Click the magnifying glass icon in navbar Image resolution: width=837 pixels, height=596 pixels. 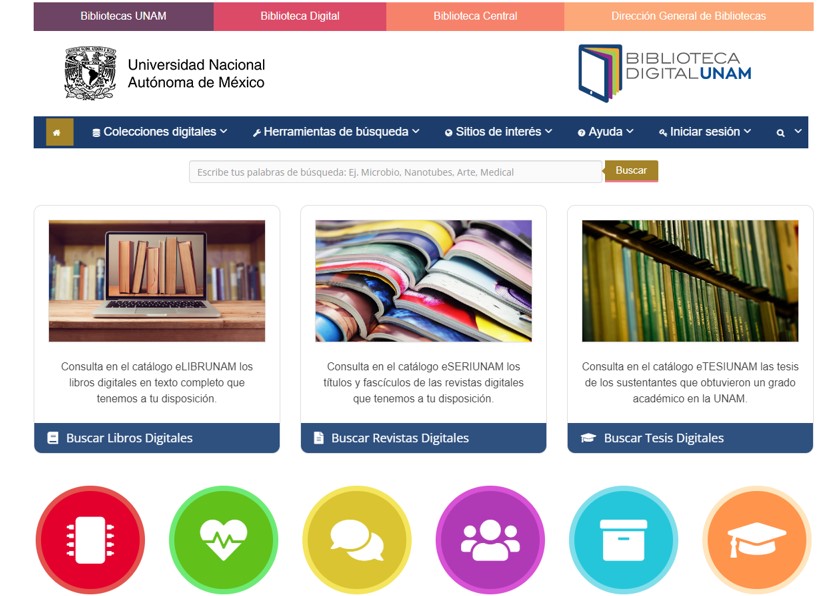tap(780, 133)
